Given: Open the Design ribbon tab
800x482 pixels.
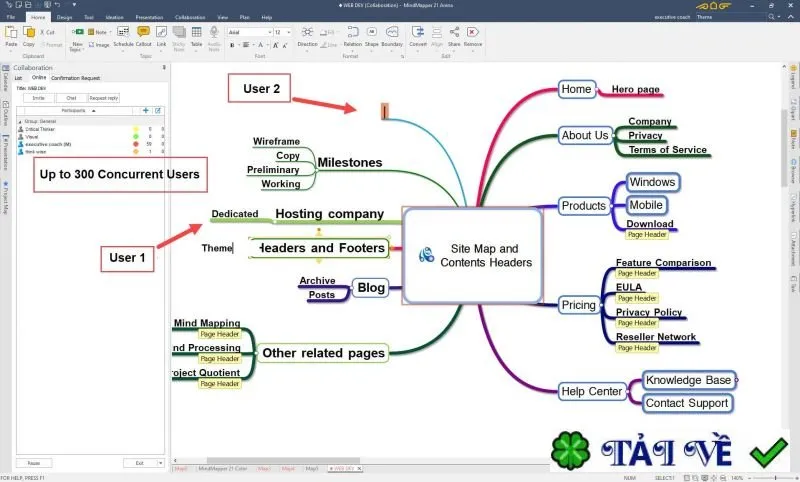Looking at the screenshot, I should (x=64, y=17).
